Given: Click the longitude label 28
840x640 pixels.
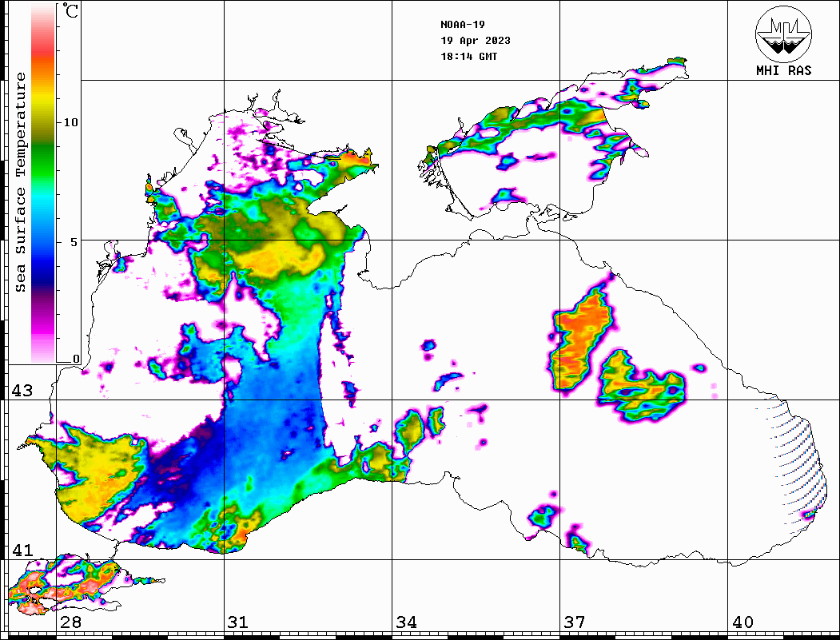Looking at the screenshot, I should [70, 622].
